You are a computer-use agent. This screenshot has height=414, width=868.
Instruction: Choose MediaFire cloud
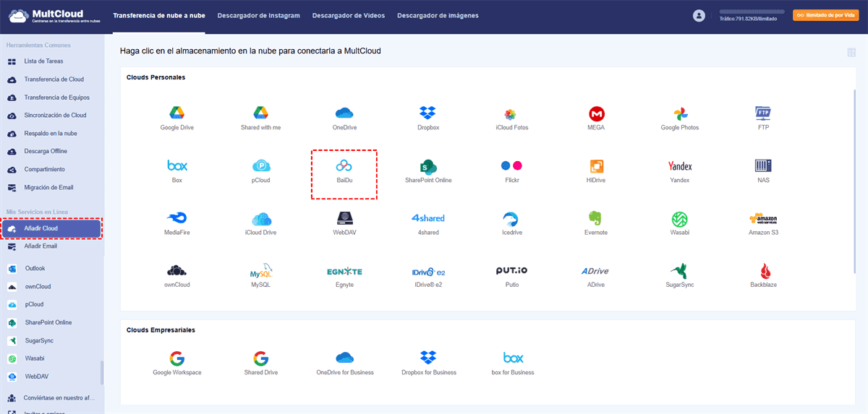[x=177, y=224]
